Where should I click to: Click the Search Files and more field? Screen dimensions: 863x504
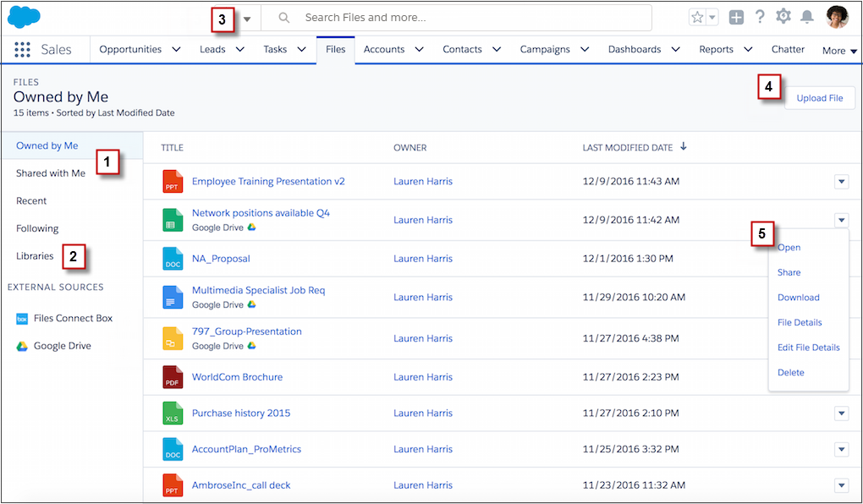[456, 18]
